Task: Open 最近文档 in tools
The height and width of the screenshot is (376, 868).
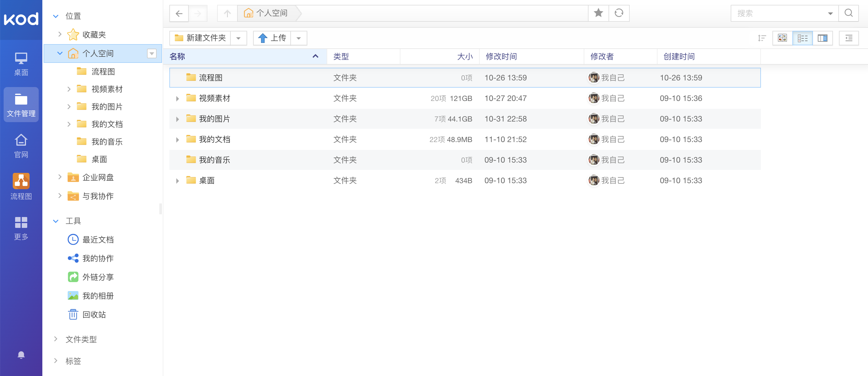Action: point(91,240)
